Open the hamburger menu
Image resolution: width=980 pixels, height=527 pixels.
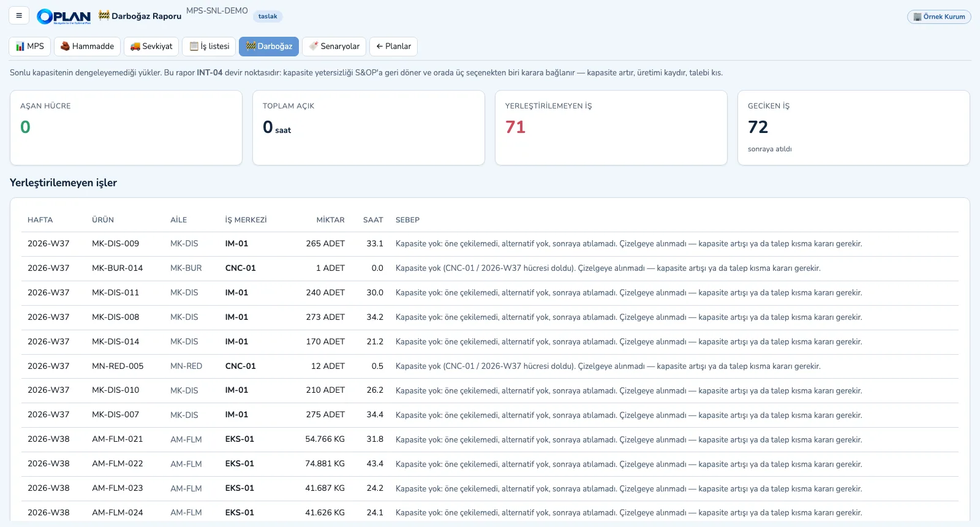(x=19, y=16)
